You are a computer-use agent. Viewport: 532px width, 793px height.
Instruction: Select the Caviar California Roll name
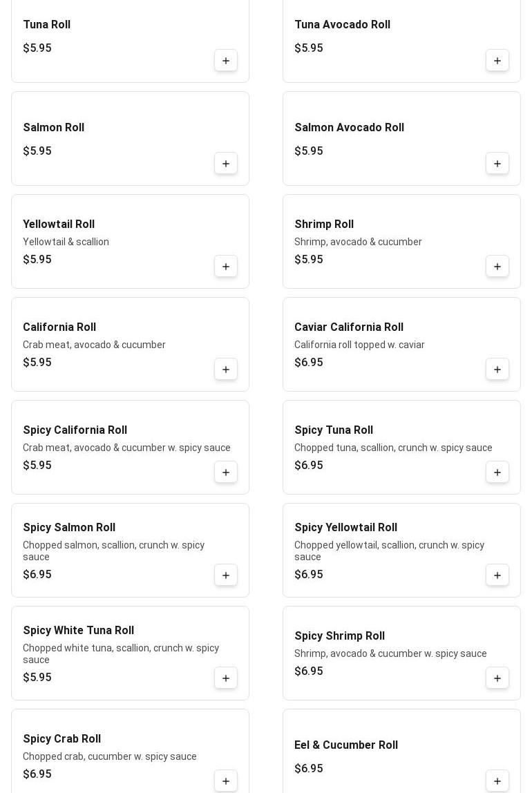[x=349, y=327]
